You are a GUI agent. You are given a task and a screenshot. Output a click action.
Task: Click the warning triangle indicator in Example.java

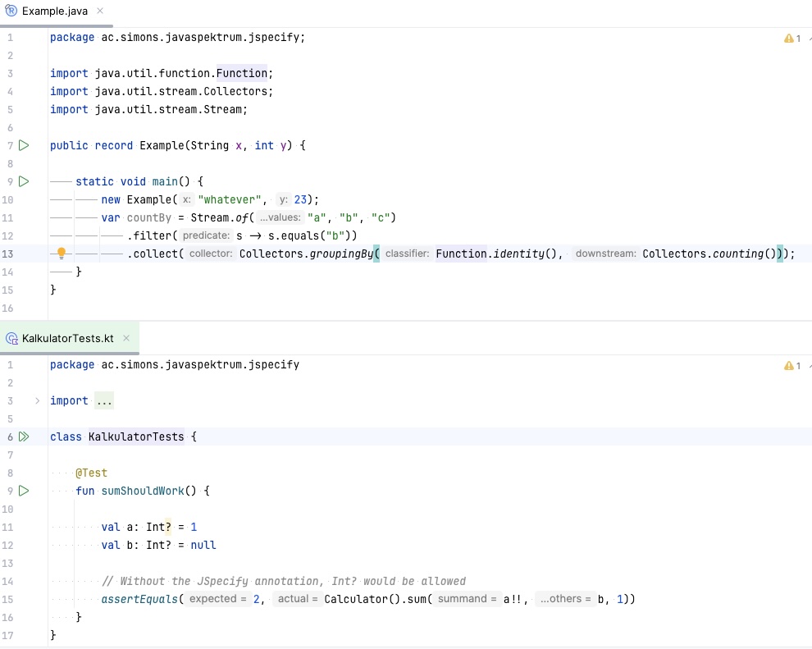point(788,38)
